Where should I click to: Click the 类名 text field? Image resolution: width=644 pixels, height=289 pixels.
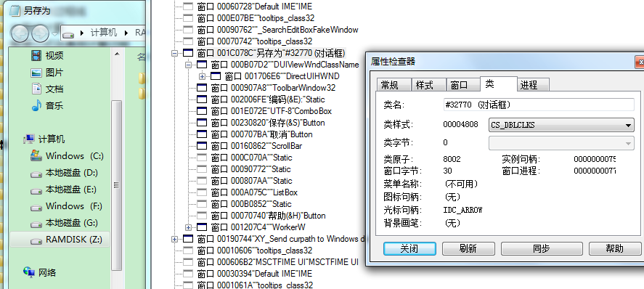539,105
